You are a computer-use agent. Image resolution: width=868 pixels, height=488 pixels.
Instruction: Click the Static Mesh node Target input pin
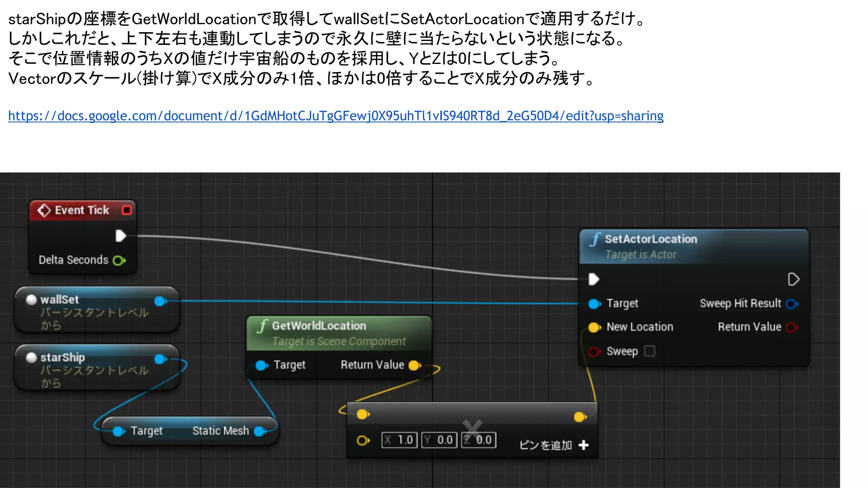coord(119,431)
